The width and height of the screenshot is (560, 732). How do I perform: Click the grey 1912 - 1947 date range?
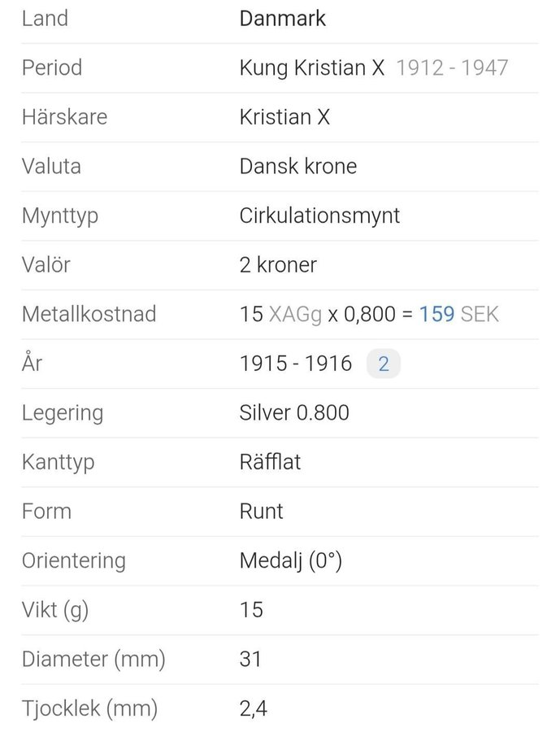pyautogui.click(x=452, y=68)
